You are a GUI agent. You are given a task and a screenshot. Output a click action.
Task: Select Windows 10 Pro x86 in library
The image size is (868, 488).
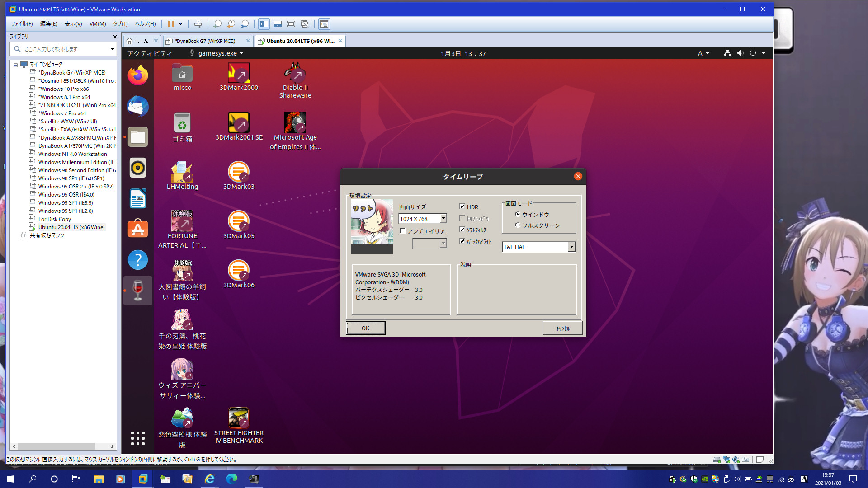pos(63,89)
